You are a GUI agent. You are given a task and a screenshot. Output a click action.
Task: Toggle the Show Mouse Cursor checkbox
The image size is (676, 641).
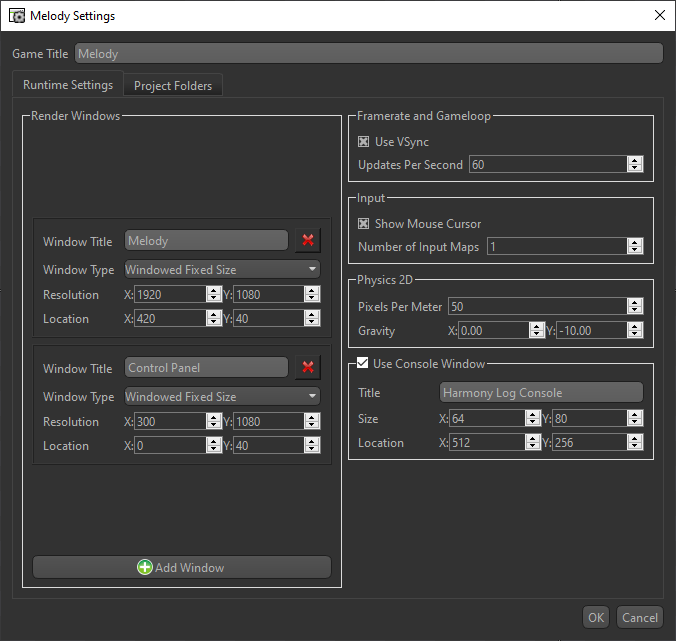point(363,223)
